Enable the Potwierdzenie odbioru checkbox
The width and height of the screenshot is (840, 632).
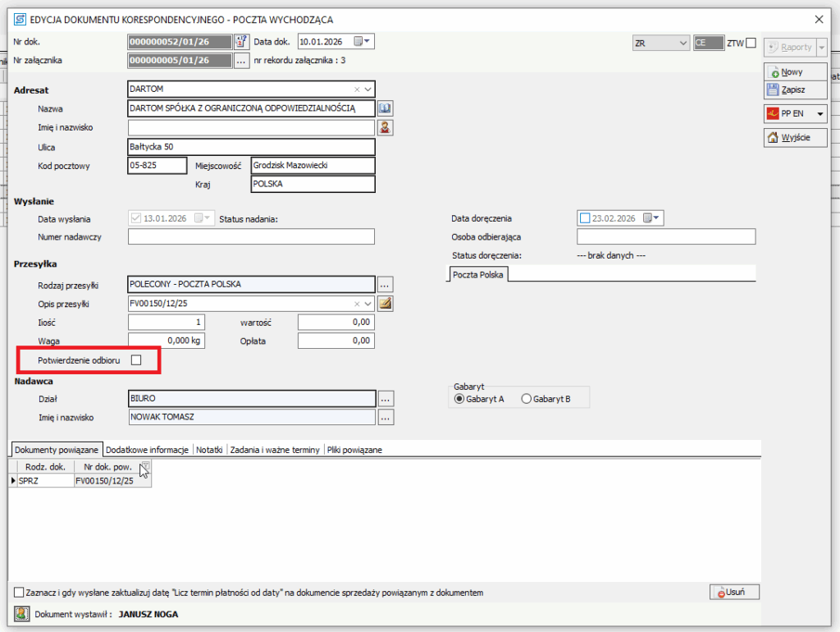coord(136,360)
